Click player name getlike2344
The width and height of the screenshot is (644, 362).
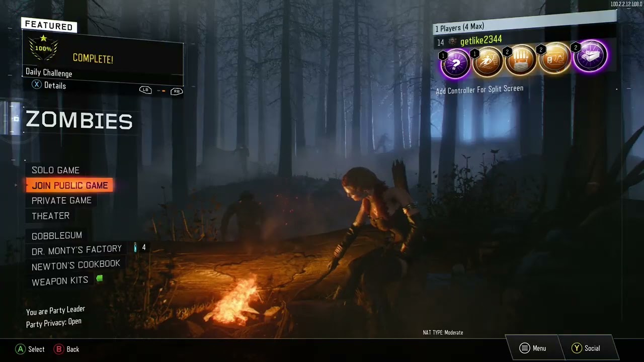(x=481, y=40)
